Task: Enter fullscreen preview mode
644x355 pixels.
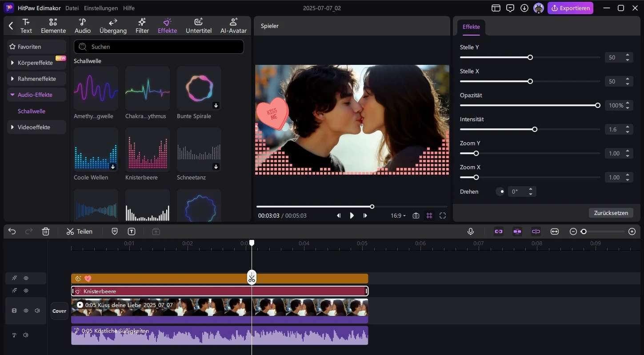Action: point(443,215)
